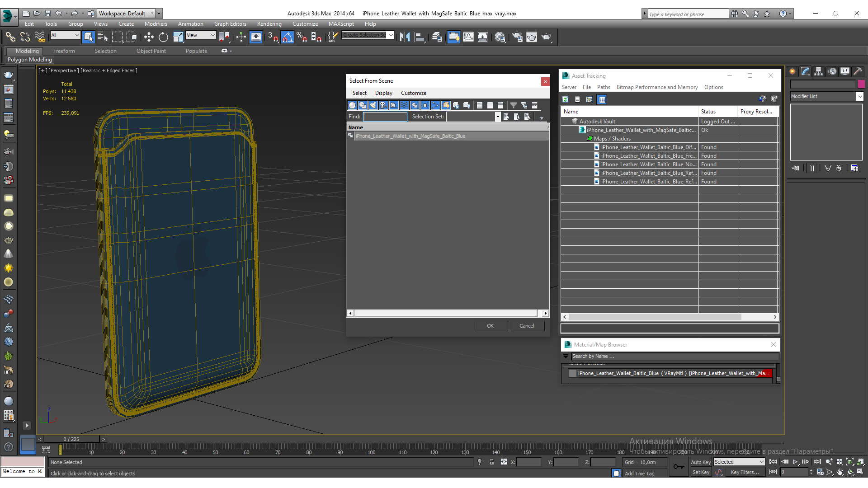Open the Utilities hammer panel tab
Screen dimensions: 868x488
pos(858,71)
